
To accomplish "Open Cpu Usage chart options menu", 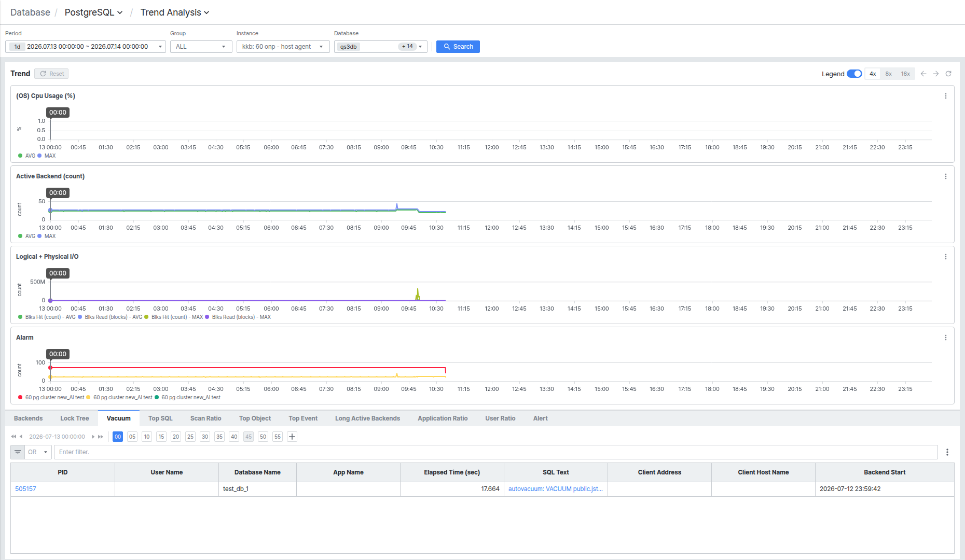I will (x=946, y=96).
